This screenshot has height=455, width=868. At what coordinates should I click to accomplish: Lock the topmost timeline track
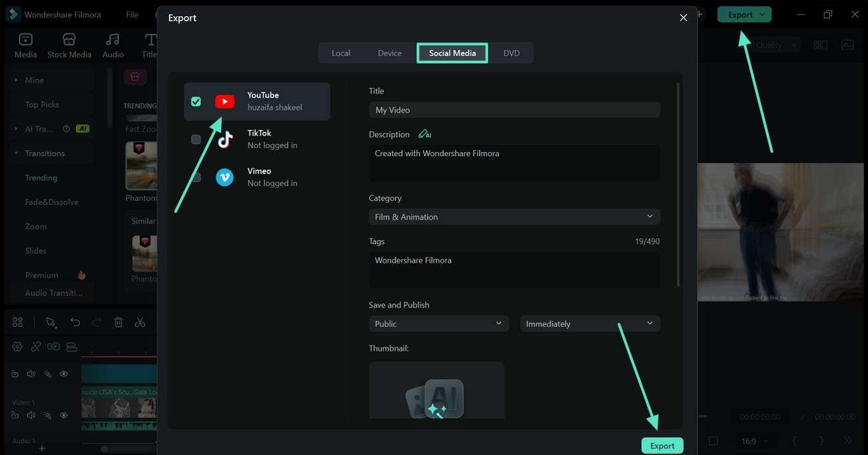click(15, 374)
